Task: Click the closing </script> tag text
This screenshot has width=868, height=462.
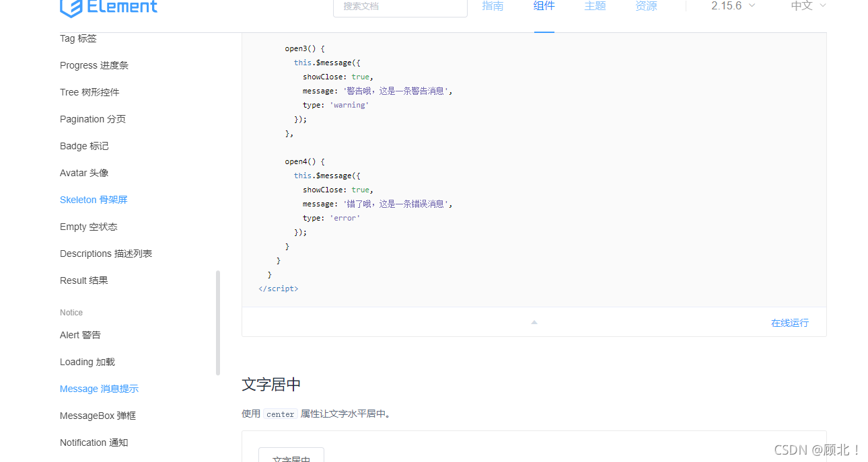Action: pos(279,288)
